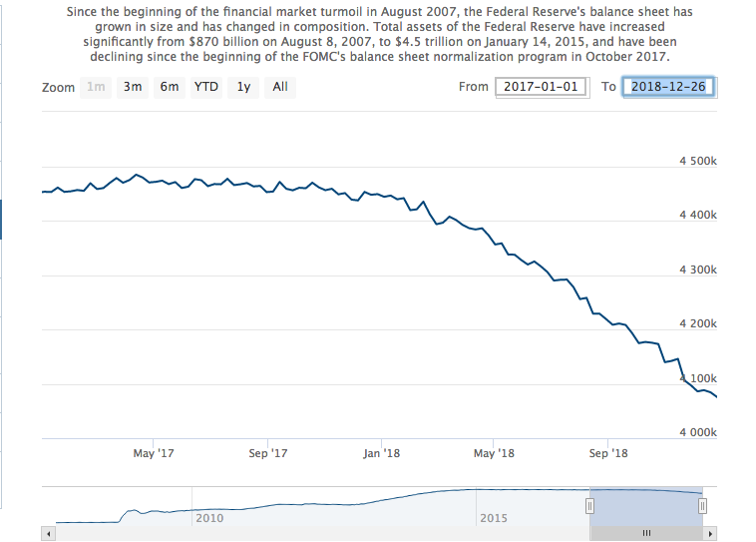The image size is (756, 542).
Task: Zoom chart to 1y range
Action: pos(243,87)
